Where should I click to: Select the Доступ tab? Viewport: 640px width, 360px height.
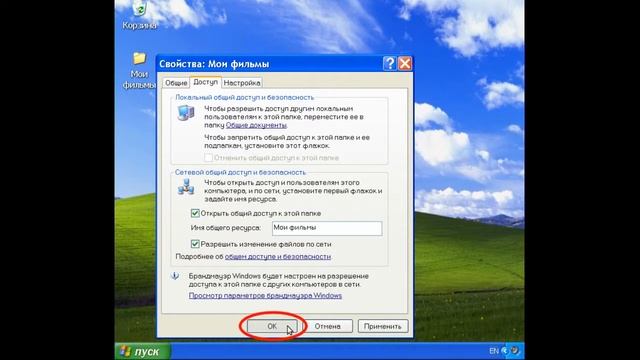tap(205, 82)
